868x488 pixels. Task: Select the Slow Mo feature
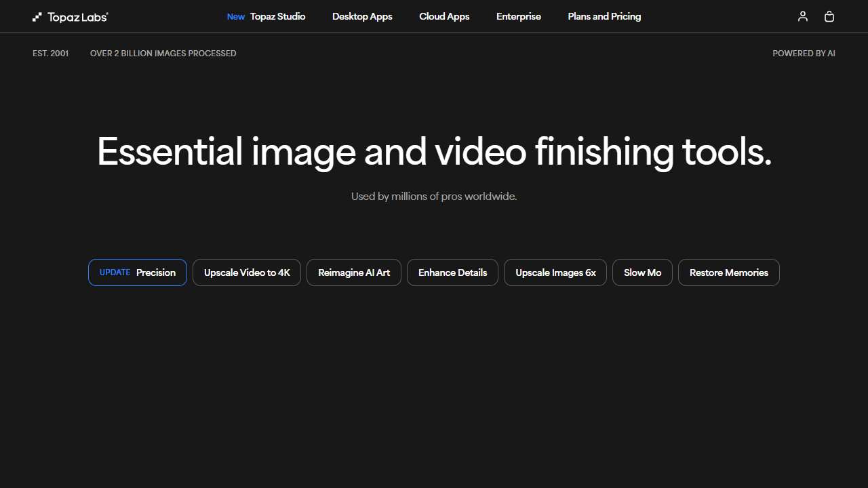coord(642,272)
